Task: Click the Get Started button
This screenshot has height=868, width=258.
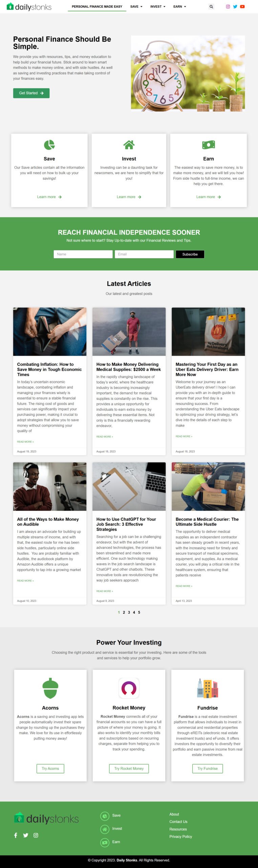Action: click(31, 93)
